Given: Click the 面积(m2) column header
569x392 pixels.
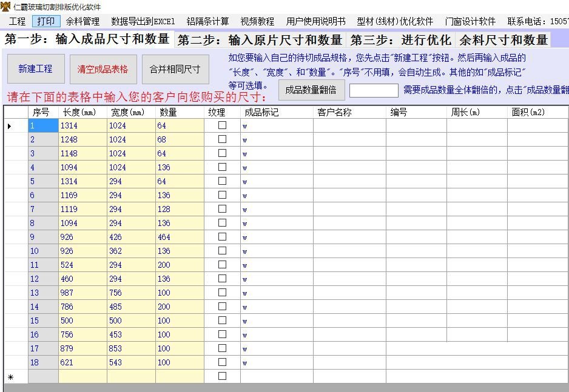Looking at the screenshot, I should click(x=538, y=112).
